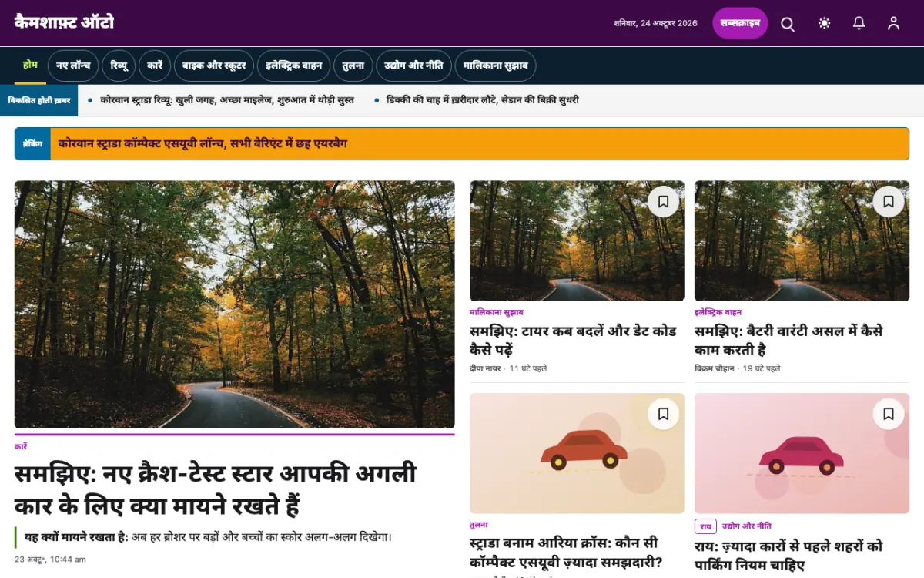Open user account profile icon
This screenshot has height=578, width=924.
click(893, 23)
